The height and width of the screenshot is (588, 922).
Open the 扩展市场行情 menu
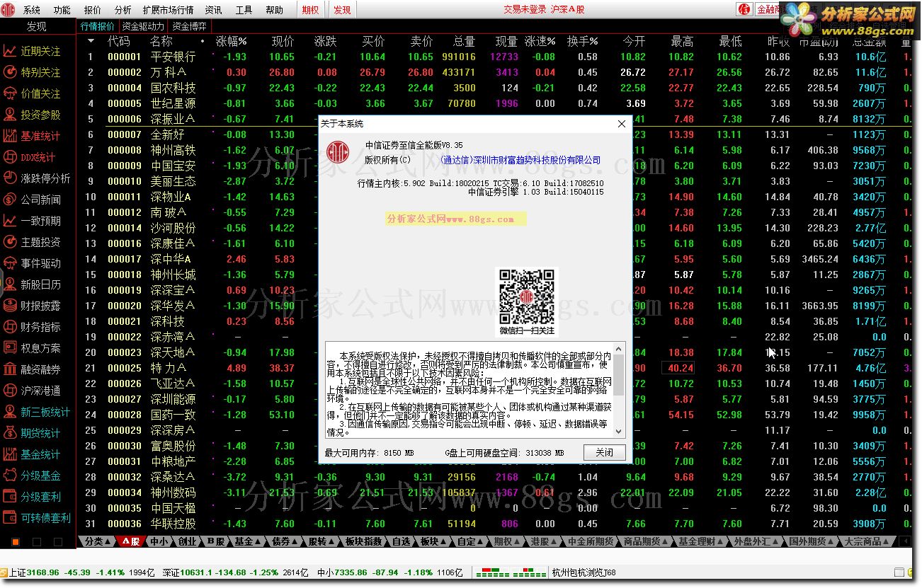click(168, 10)
